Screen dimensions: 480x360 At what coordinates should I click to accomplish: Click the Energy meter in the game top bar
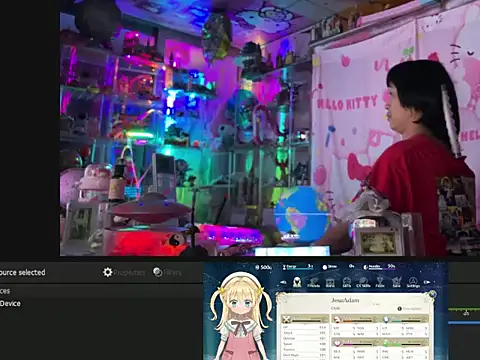tap(298, 267)
